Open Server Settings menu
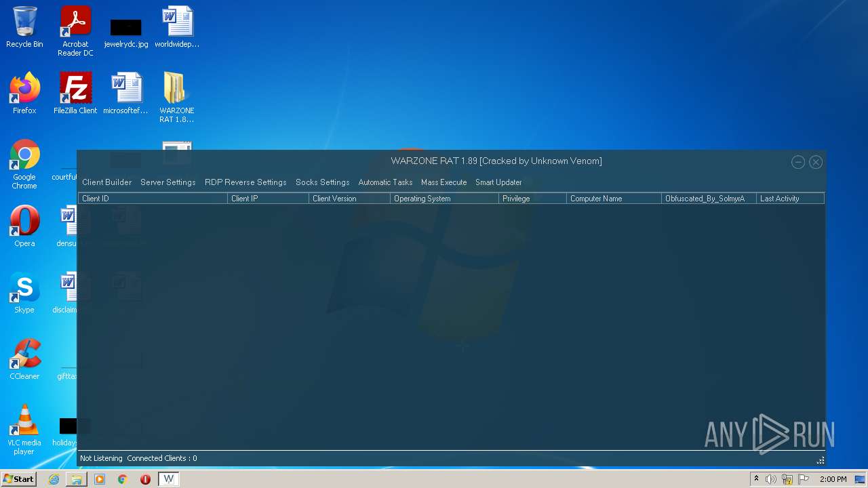 [x=168, y=182]
